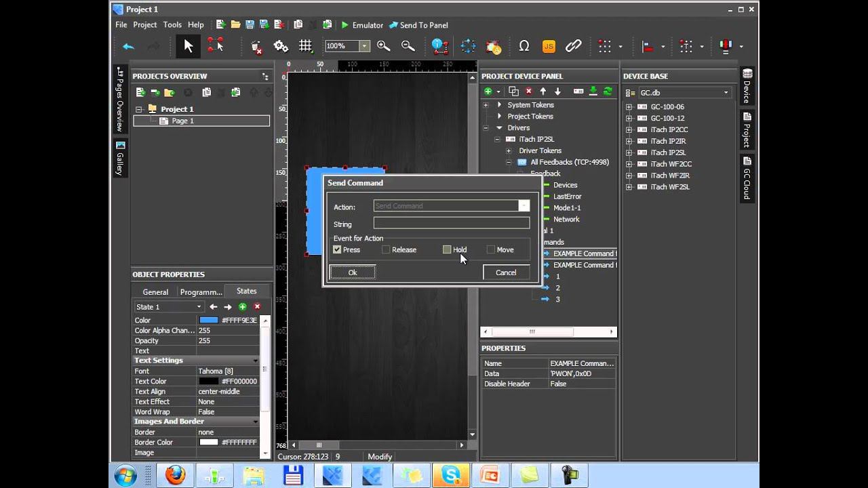
Task: Click the Omega symbol icon
Action: tap(524, 46)
